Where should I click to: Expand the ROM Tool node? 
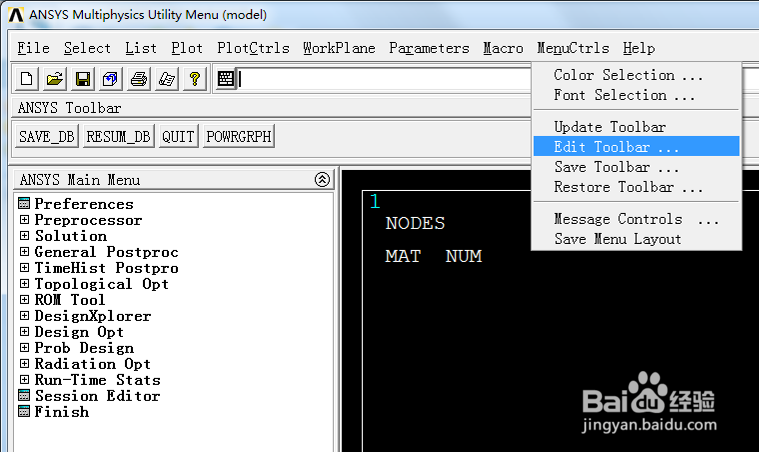click(x=24, y=300)
